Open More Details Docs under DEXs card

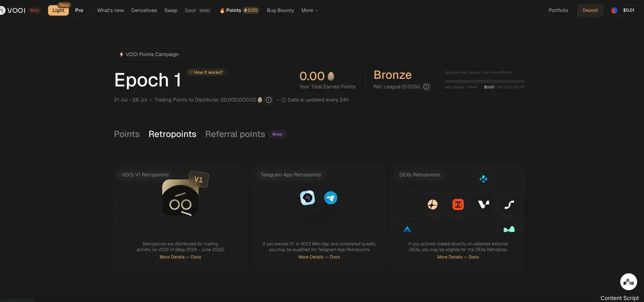coord(458,257)
